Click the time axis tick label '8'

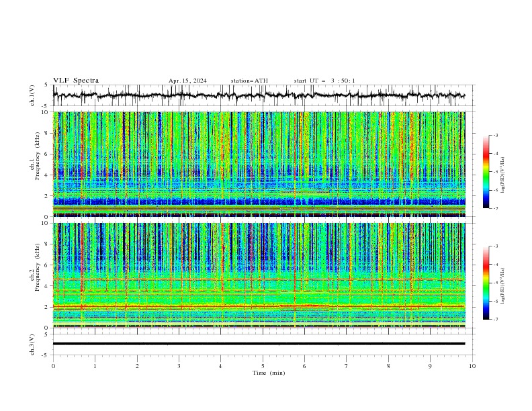click(x=388, y=366)
